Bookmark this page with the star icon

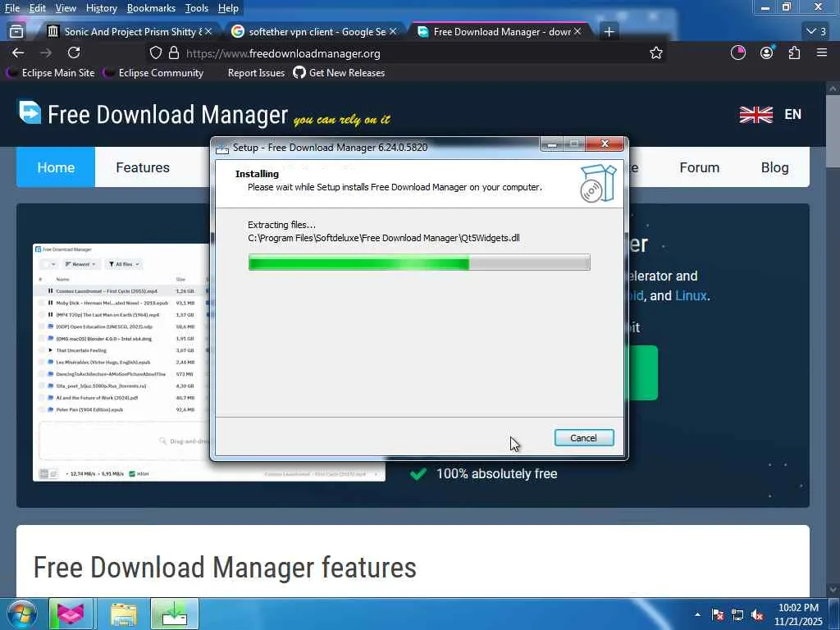click(655, 53)
